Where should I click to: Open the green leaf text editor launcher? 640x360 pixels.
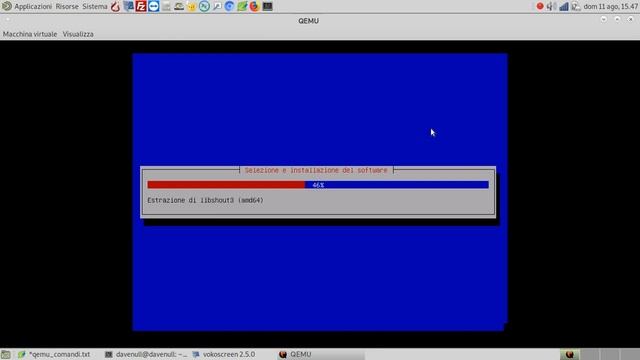point(242,6)
